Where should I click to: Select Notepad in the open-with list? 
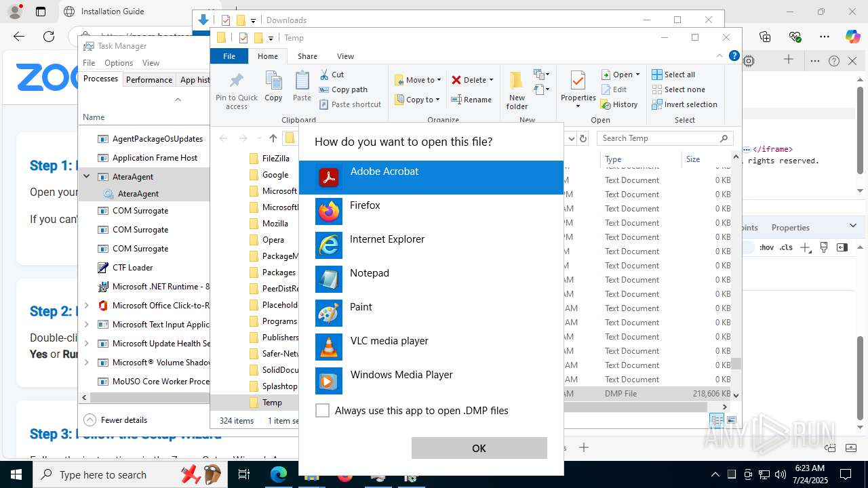(x=431, y=279)
